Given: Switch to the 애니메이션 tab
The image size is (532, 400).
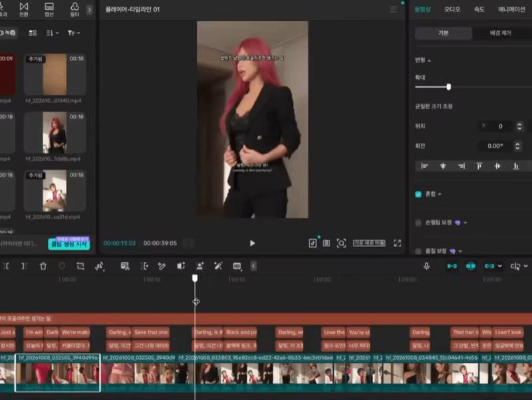Looking at the screenshot, I should (x=511, y=9).
